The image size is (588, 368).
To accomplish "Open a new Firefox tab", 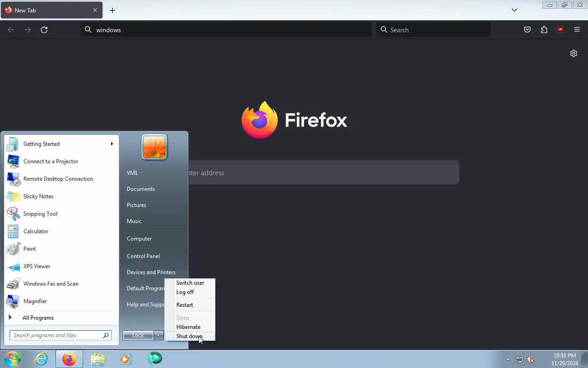I will 112,10.
